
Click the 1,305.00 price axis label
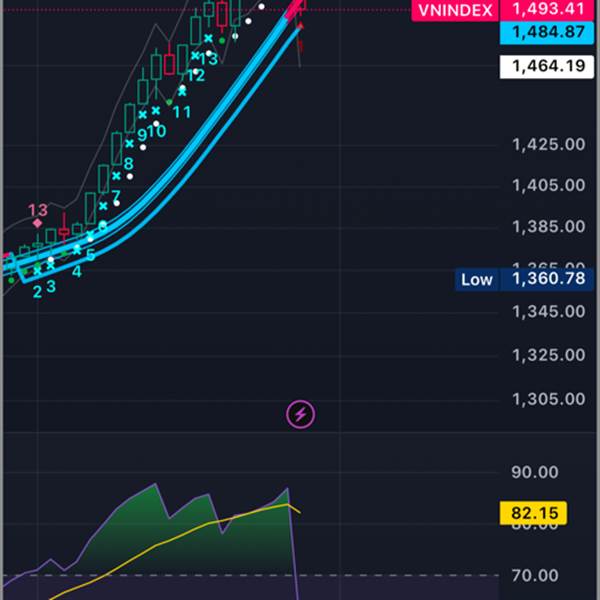(x=548, y=399)
